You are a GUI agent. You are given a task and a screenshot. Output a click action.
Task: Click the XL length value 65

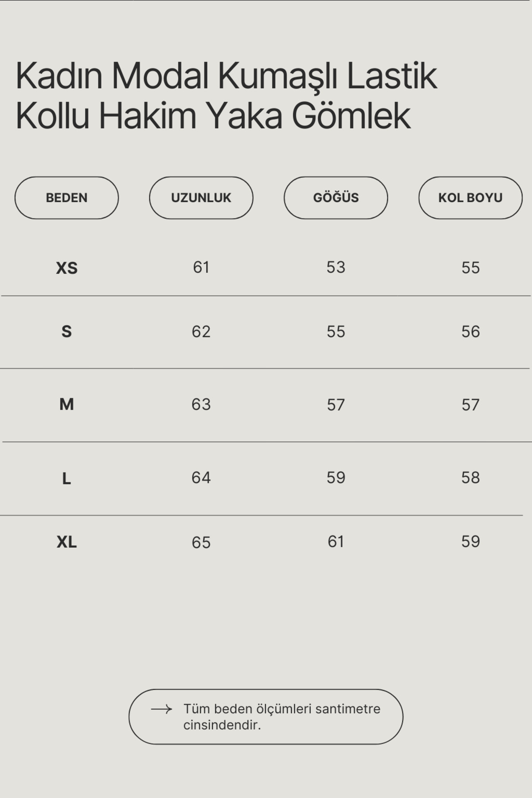tap(201, 542)
